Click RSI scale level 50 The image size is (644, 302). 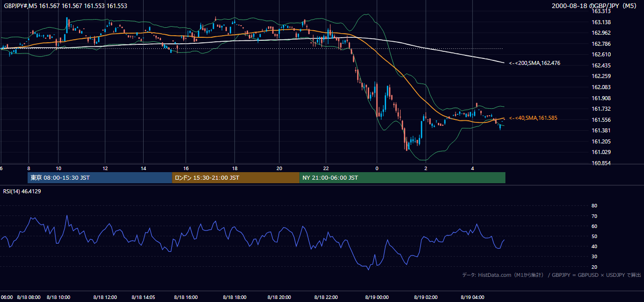click(x=594, y=236)
